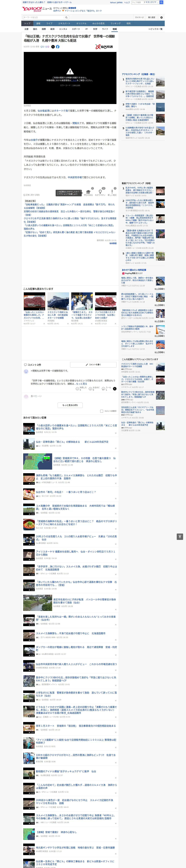Click the magnifier icon beside the keyword box
Viewport: 186px width, 868px height.
point(66,18)
